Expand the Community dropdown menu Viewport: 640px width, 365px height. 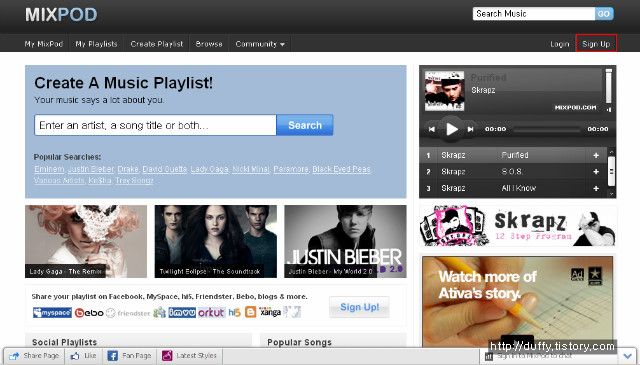tap(260, 44)
